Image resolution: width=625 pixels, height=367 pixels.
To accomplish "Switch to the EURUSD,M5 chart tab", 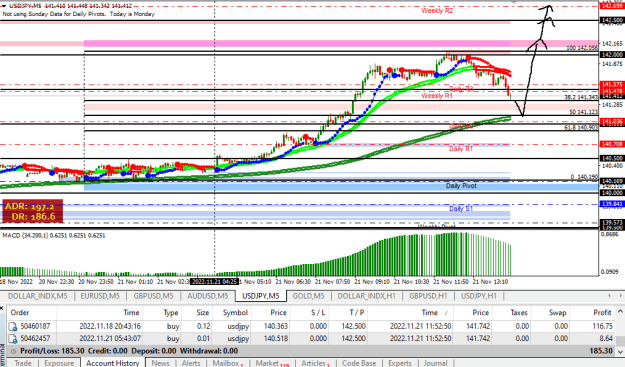I will coord(100,296).
